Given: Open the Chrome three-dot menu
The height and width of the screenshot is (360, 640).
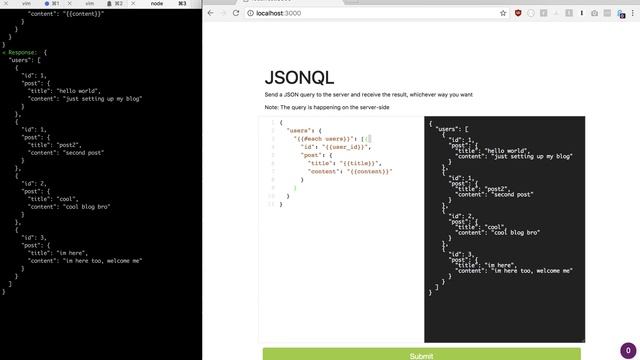Looking at the screenshot, I should click(x=633, y=13).
